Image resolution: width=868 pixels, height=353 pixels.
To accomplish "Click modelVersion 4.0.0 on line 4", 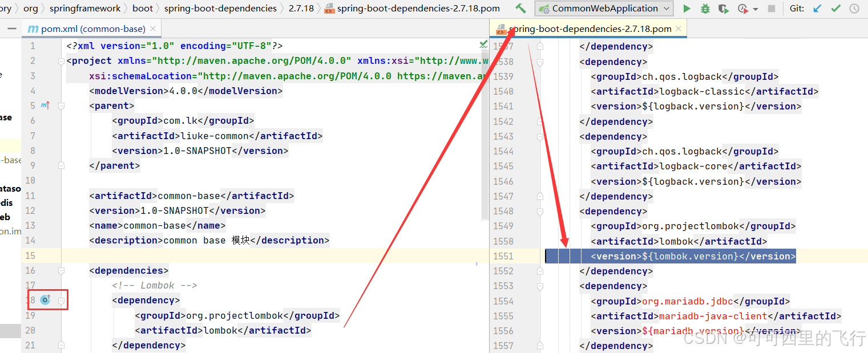I will click(x=186, y=91).
